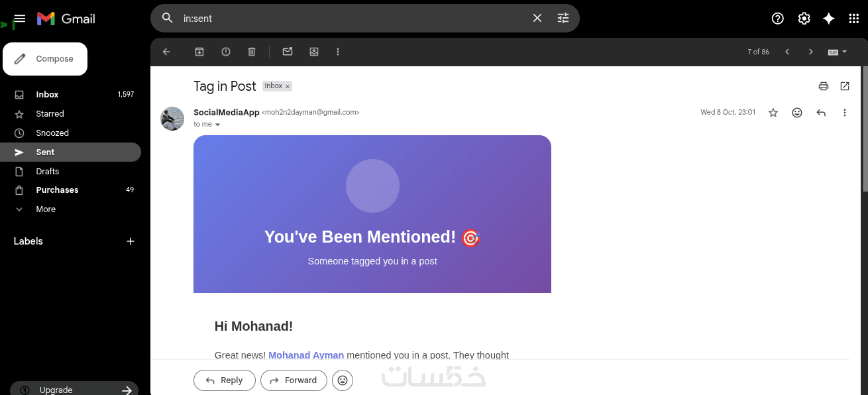Open email in new window
Viewport: 868px width, 395px height.
pos(845,86)
